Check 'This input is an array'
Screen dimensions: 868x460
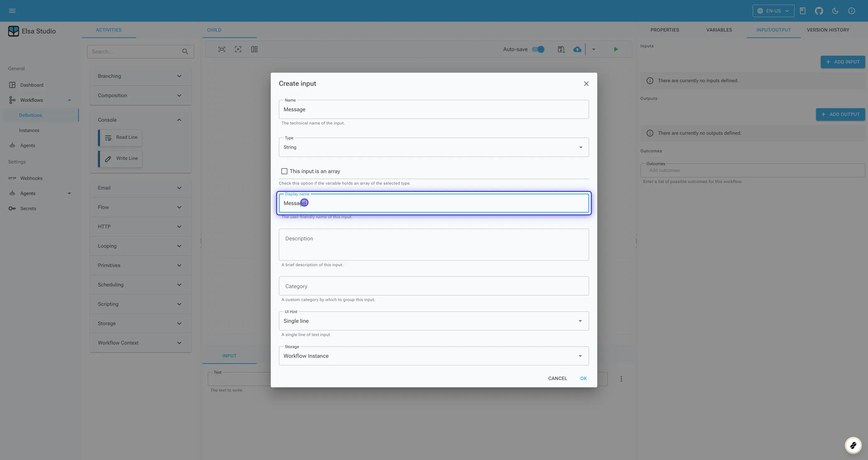[x=285, y=171]
